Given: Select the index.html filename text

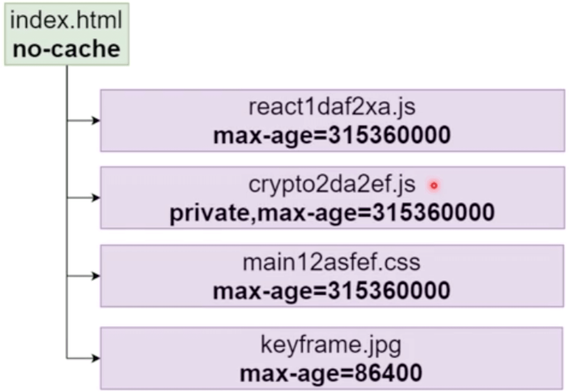Looking at the screenshot, I should click(66, 20).
